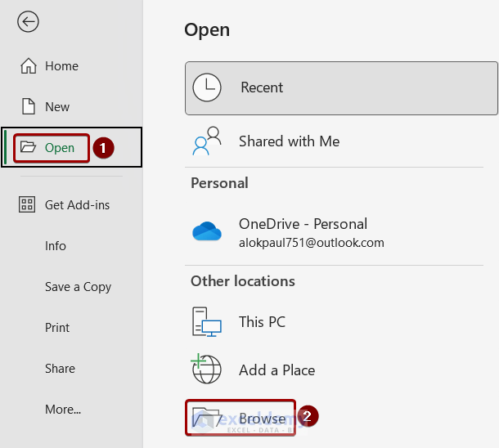Click the OneDrive cloud icon

point(207,232)
